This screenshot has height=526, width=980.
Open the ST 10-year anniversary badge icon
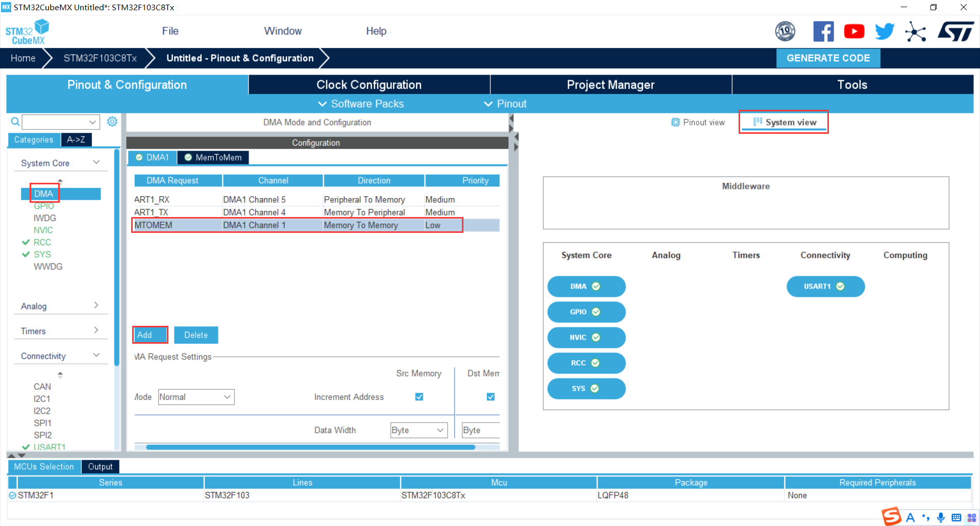pos(785,32)
